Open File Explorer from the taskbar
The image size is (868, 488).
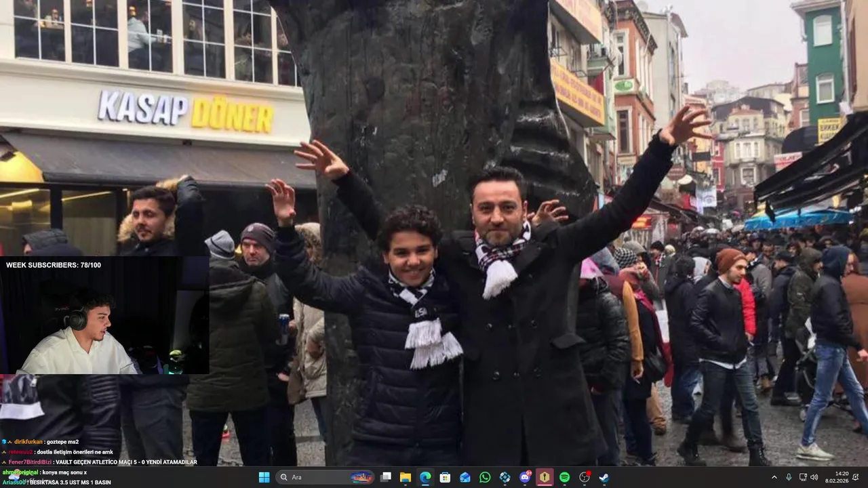406,477
